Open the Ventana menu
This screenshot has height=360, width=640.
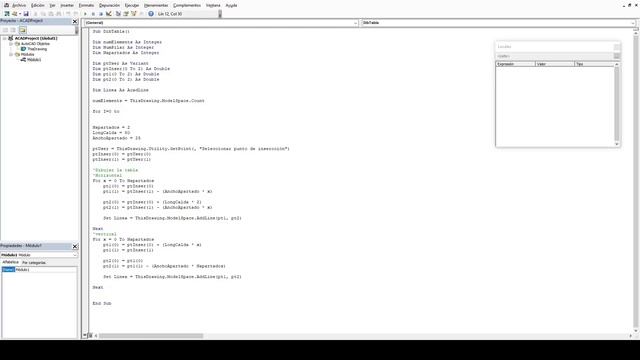(x=213, y=5)
